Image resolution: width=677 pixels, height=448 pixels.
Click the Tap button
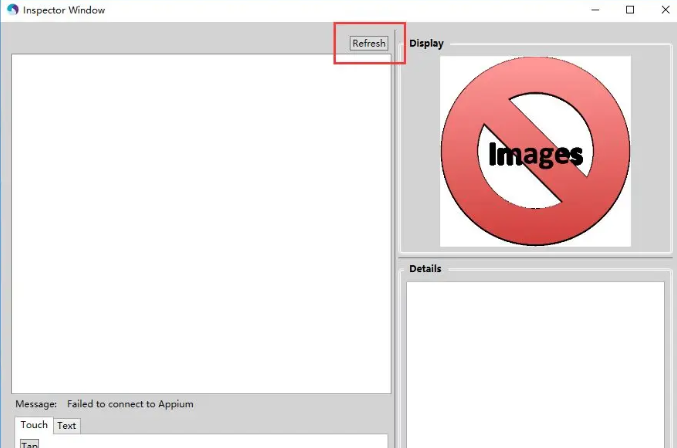[x=29, y=444]
